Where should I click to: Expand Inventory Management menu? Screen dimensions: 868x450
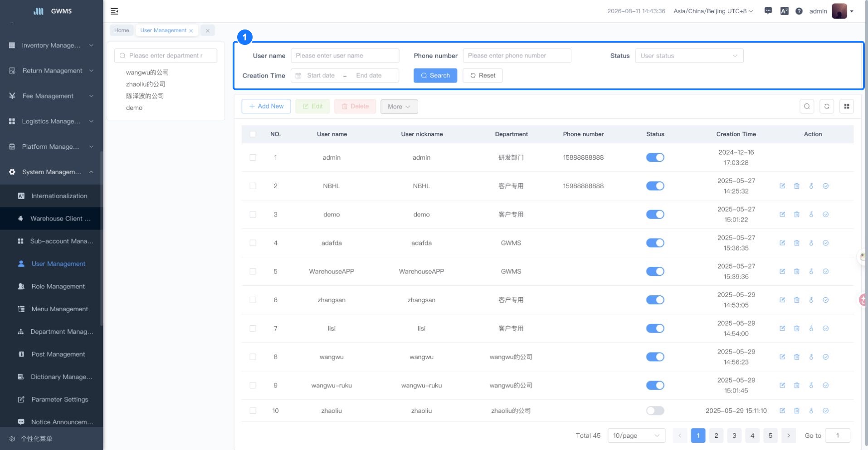point(51,45)
